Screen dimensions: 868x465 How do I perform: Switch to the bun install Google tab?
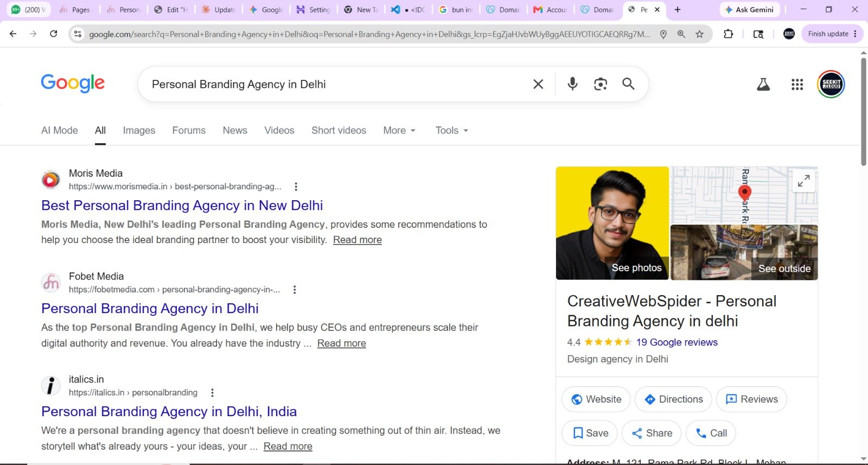[456, 9]
